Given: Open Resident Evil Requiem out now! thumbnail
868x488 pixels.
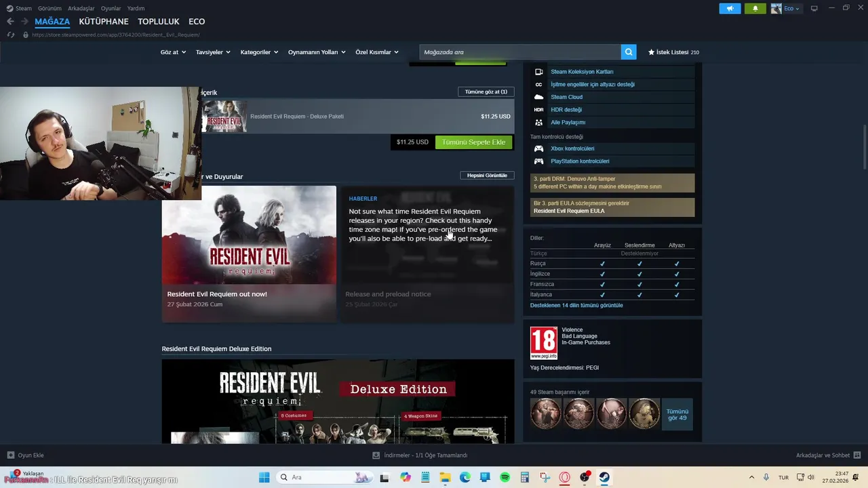Looking at the screenshot, I should coord(249,235).
